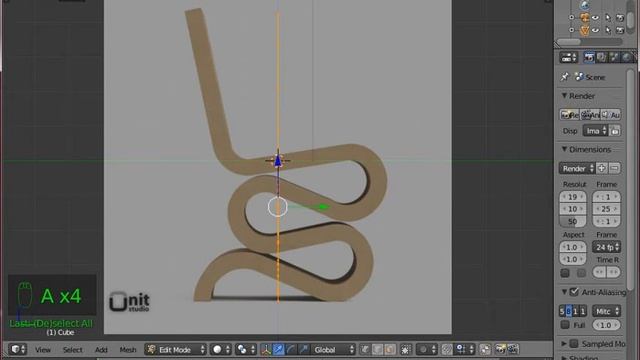The image size is (640, 360).
Task: Click the snap target option icon
Action: pos(485,349)
